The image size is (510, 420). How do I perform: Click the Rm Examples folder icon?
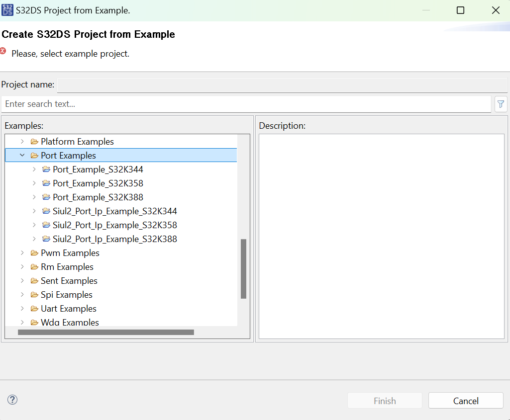point(34,266)
